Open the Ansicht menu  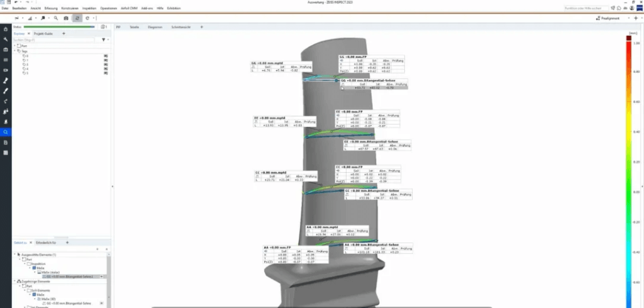click(x=35, y=8)
